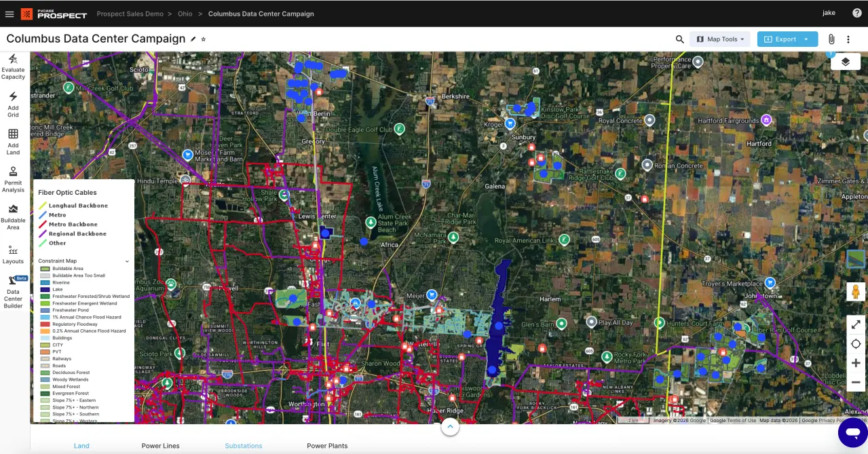Click the Freshwater Pond legend entry
The image size is (868, 454).
pos(64,310)
